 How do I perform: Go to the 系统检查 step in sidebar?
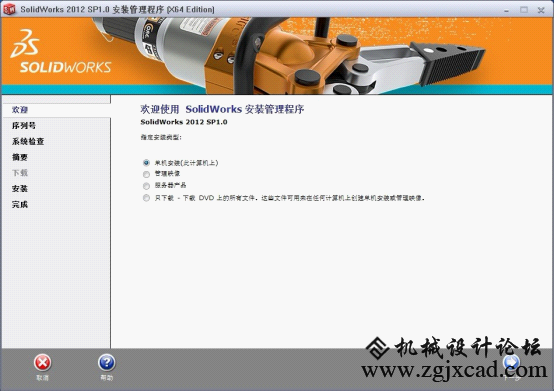coord(28,142)
